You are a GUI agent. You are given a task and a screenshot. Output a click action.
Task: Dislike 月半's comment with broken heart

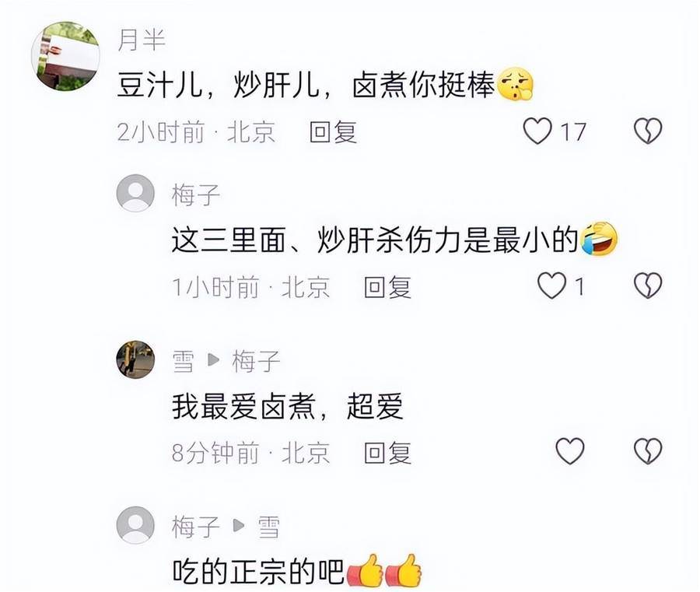tap(648, 131)
